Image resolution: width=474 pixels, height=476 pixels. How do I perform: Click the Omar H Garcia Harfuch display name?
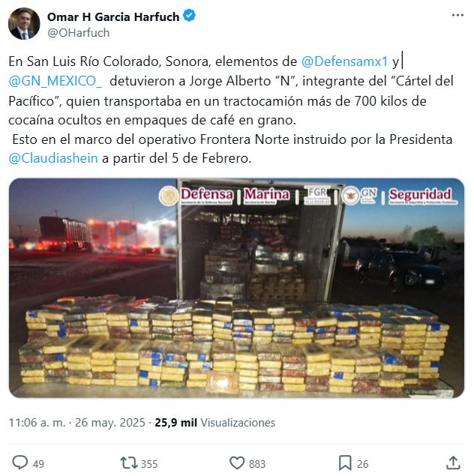[x=113, y=16]
